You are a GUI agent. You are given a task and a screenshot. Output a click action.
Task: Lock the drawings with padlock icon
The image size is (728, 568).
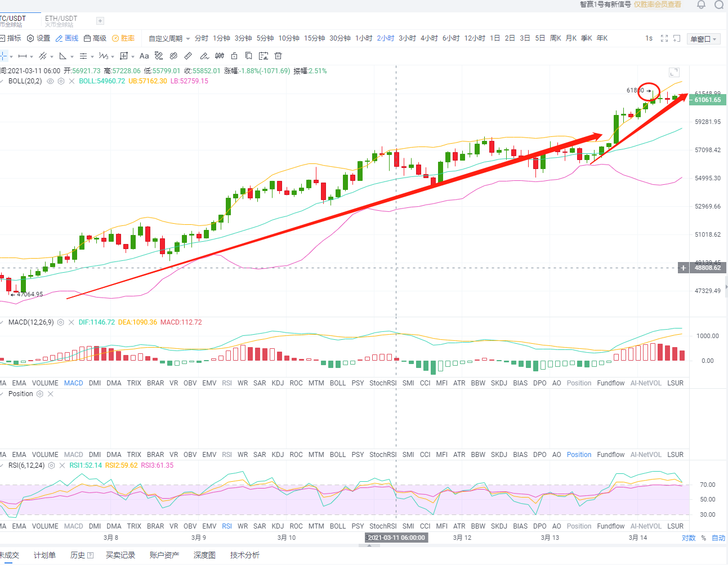pyautogui.click(x=234, y=56)
